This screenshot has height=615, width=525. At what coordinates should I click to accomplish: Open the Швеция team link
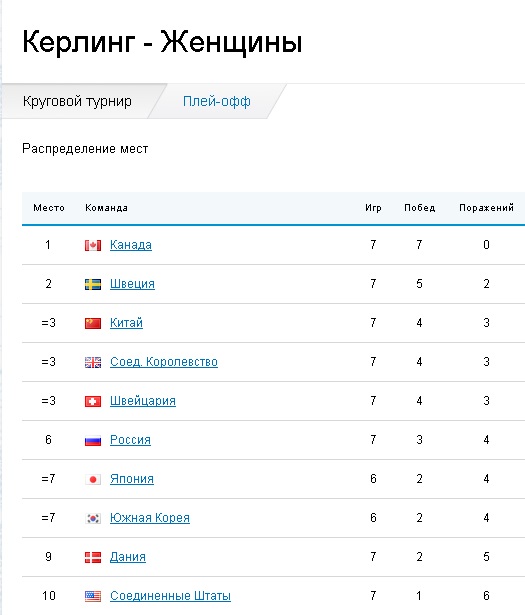pos(132,284)
